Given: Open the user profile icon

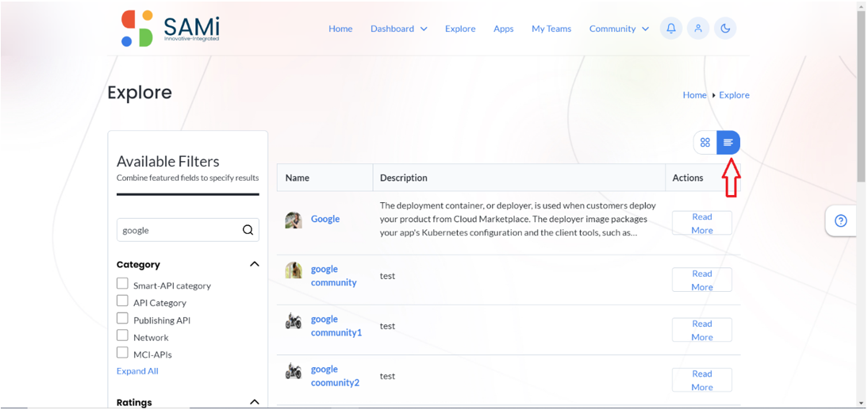Looking at the screenshot, I should (x=698, y=29).
